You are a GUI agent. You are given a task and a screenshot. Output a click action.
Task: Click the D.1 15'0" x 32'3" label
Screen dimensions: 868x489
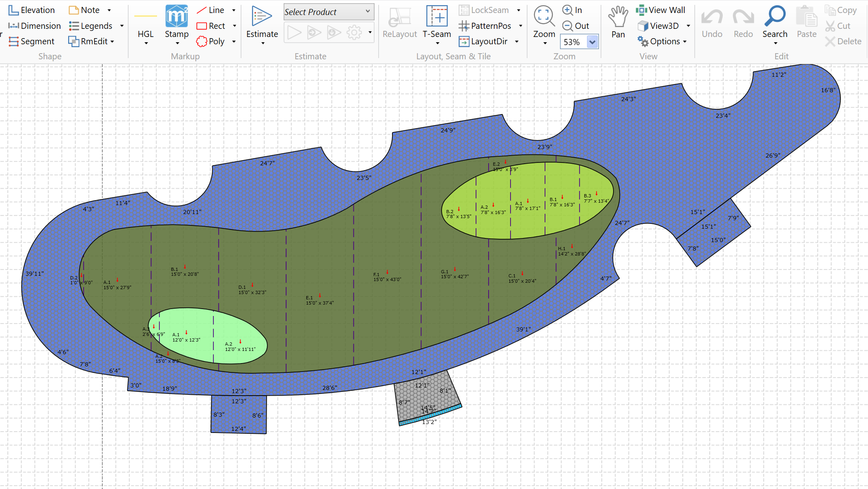click(x=252, y=290)
